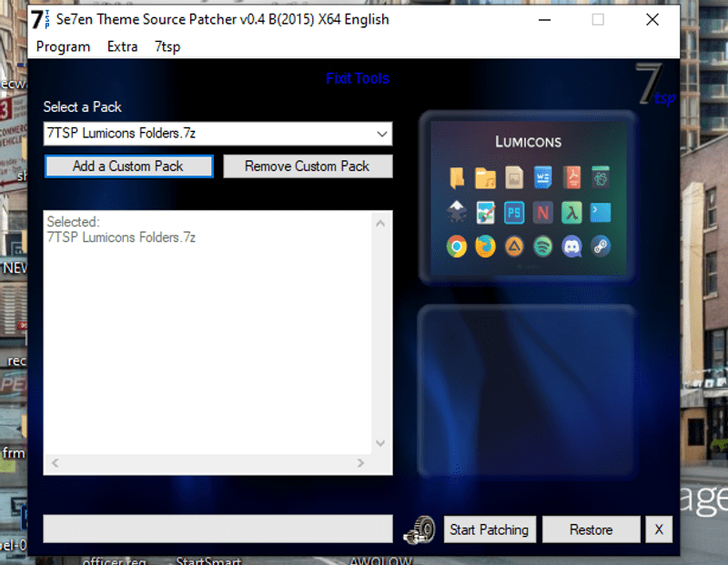728x565 pixels.
Task: Open the Extra menu
Action: point(122,46)
